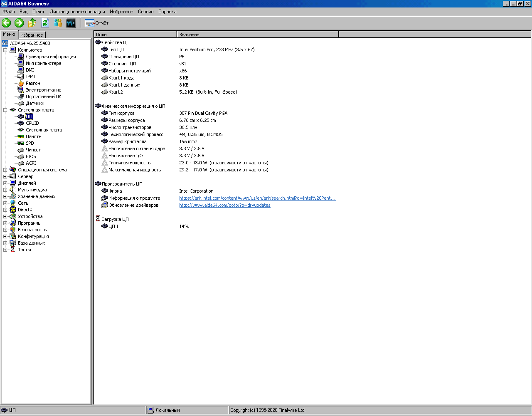Select the ACPI tree node
Viewport: 532px width, 416px height.
31,163
